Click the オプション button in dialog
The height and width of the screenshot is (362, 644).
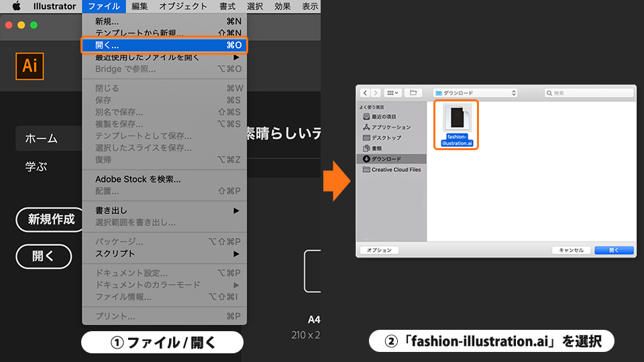pyautogui.click(x=379, y=250)
